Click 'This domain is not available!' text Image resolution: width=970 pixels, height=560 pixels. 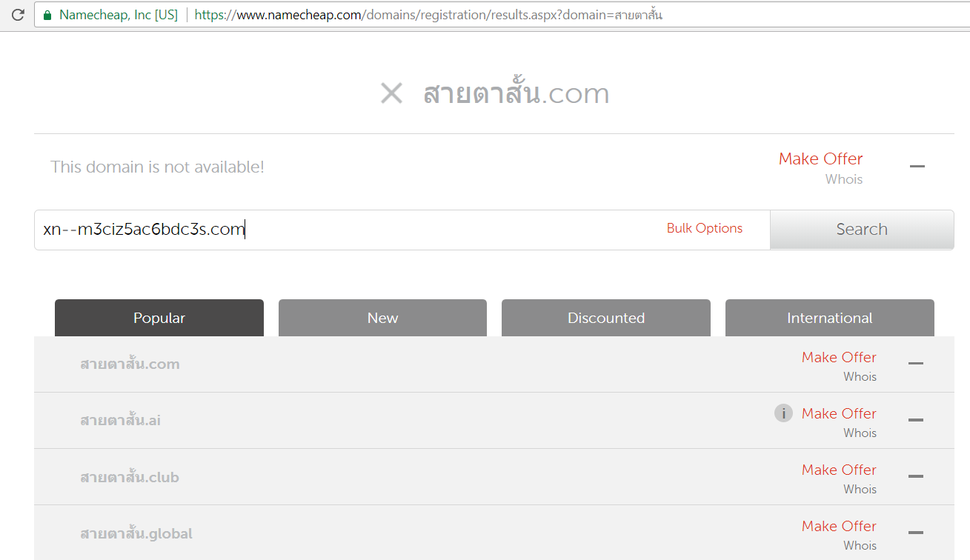(x=157, y=167)
